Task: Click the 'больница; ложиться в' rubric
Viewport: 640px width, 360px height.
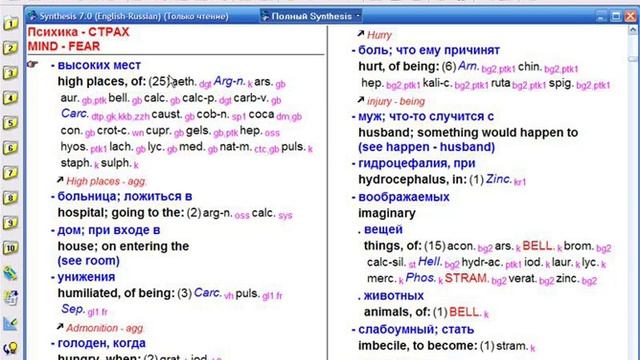Action: (125, 196)
